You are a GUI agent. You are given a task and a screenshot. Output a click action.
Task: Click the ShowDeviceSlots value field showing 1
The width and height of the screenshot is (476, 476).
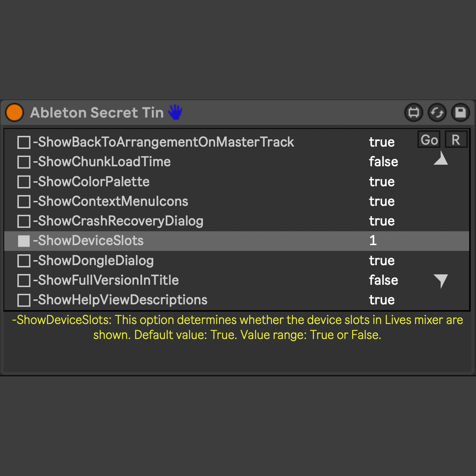373,241
